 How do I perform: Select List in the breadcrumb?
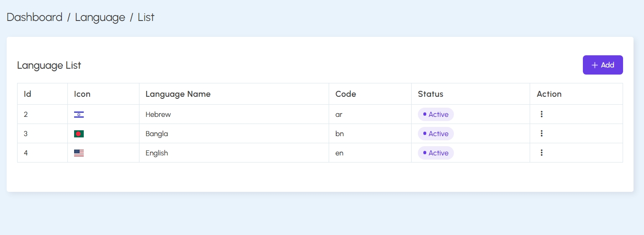point(146,17)
